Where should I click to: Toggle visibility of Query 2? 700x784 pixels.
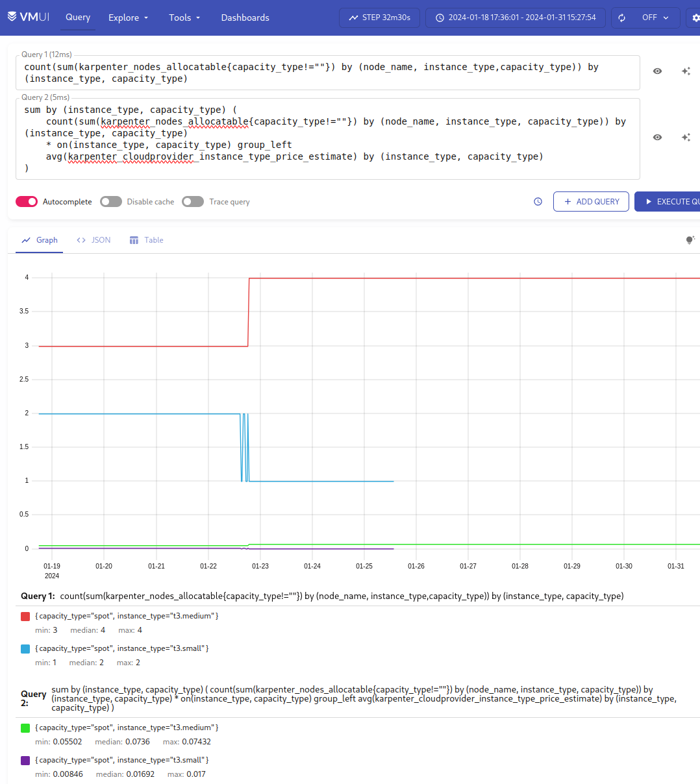[x=657, y=138]
